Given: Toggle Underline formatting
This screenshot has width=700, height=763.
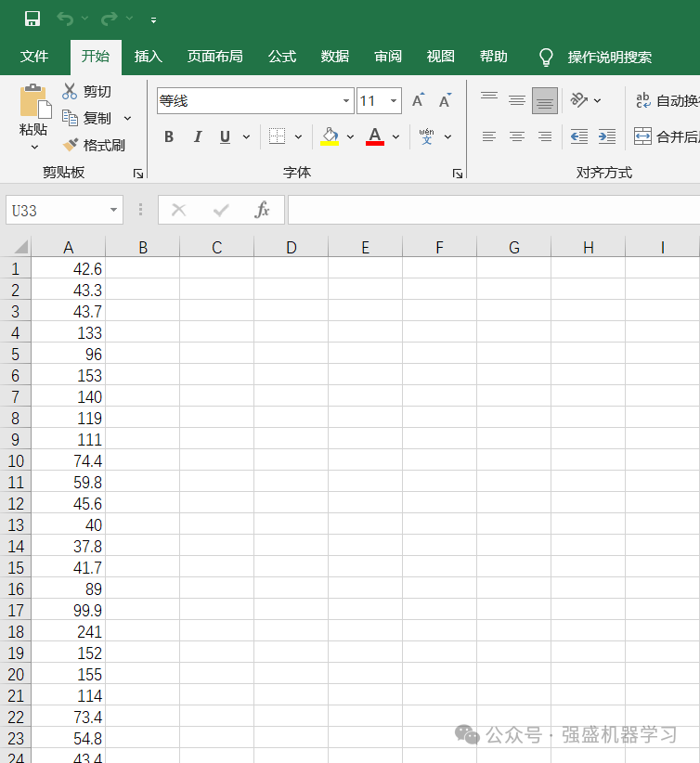Looking at the screenshot, I should (x=225, y=136).
